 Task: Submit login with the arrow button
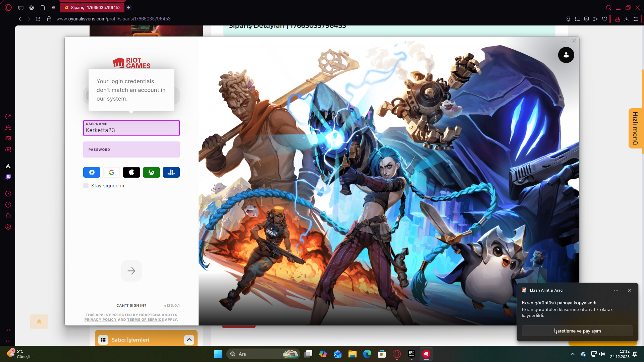pos(131,271)
